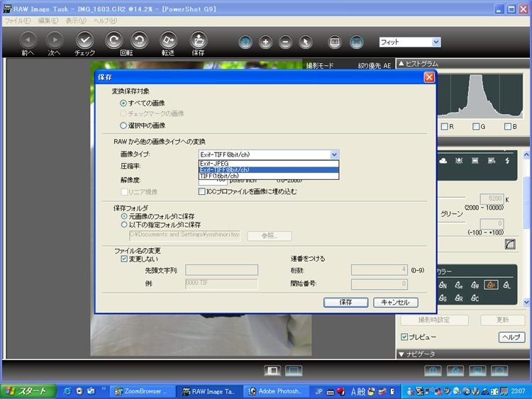Select the 選択中の画像 radio button
The height and width of the screenshot is (399, 532).
tap(123, 125)
